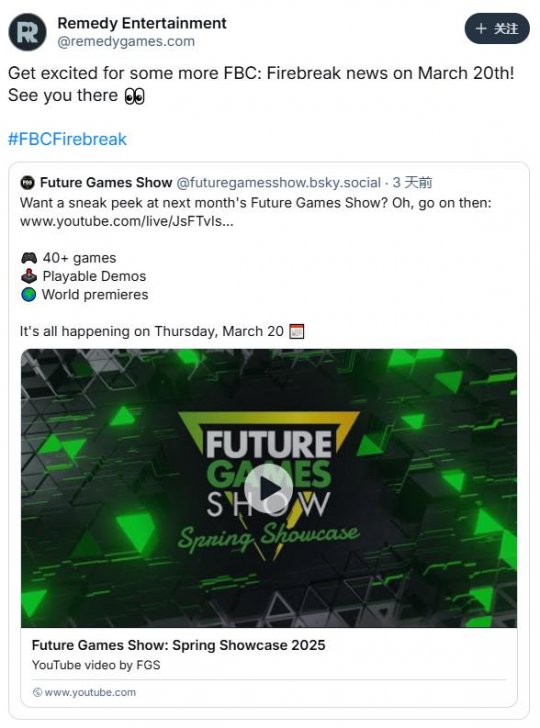Open Future Games Show author name in quote
This screenshot has width=540, height=728.
click(106, 182)
